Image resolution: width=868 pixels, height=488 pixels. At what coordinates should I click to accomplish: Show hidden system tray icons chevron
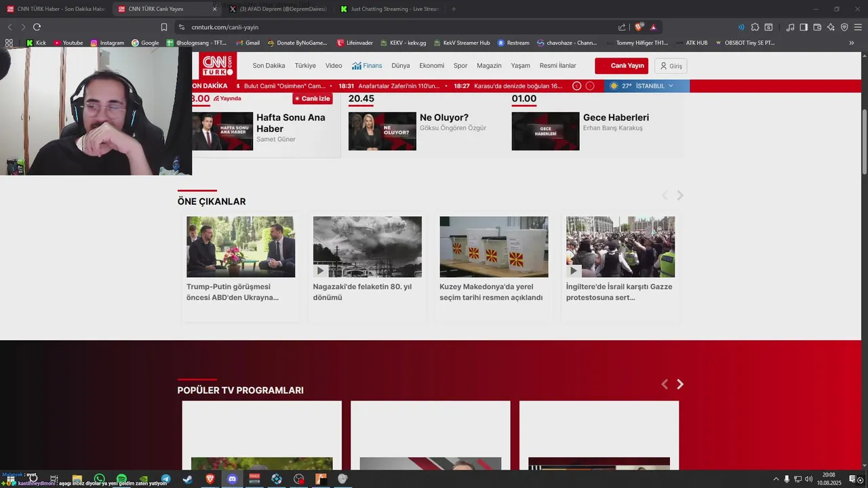[x=776, y=479]
